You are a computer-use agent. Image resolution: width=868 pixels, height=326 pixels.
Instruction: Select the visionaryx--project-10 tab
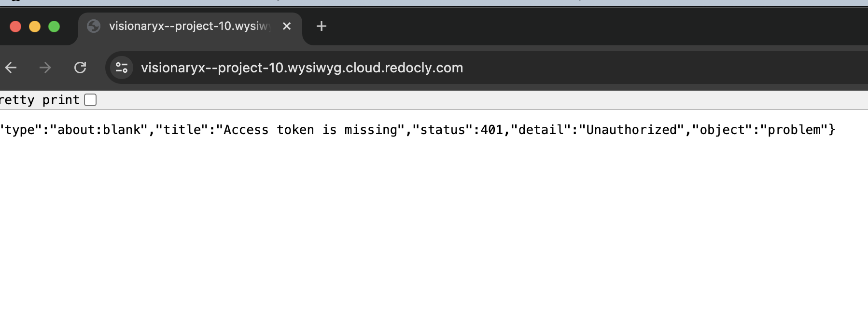point(188,26)
